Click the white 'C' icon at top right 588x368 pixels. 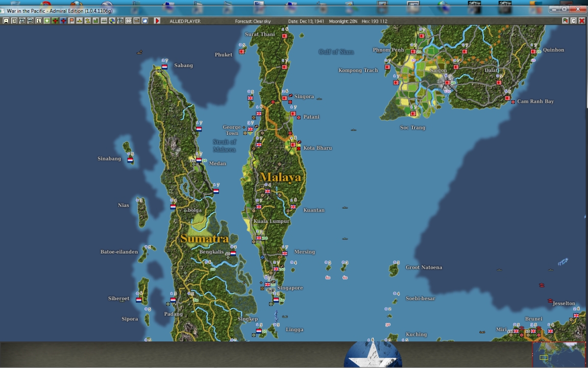573,21
